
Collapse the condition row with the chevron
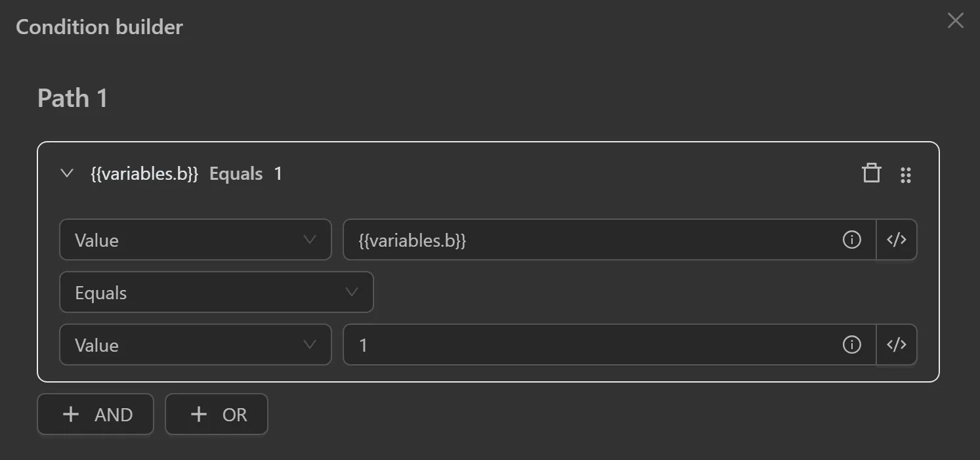click(66, 173)
